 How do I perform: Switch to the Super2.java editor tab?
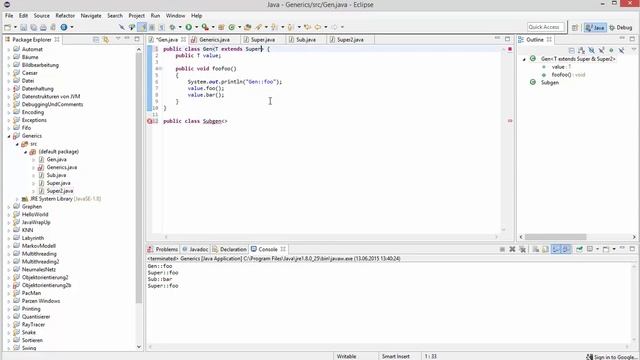350,40
